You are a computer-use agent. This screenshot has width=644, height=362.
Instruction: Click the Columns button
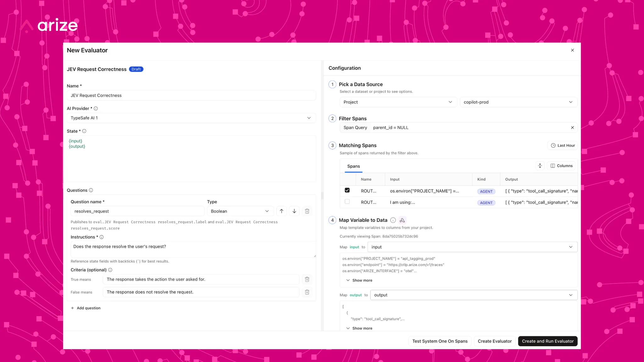(562, 166)
